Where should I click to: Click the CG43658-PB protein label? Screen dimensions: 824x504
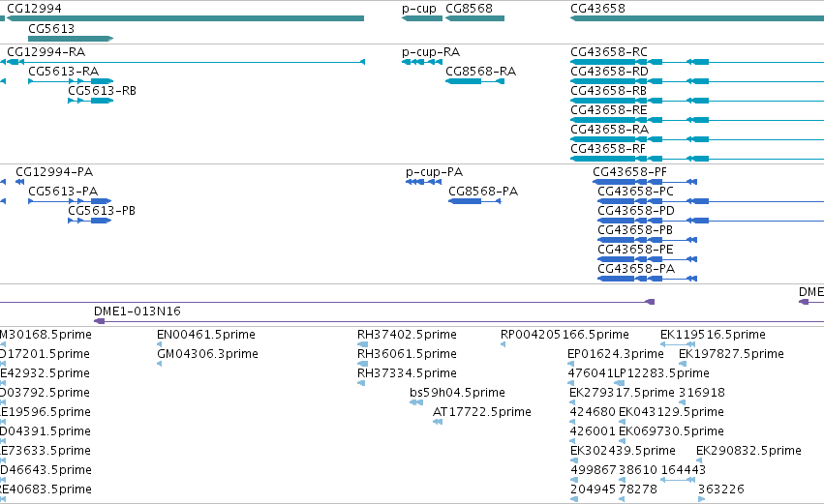[635, 230]
